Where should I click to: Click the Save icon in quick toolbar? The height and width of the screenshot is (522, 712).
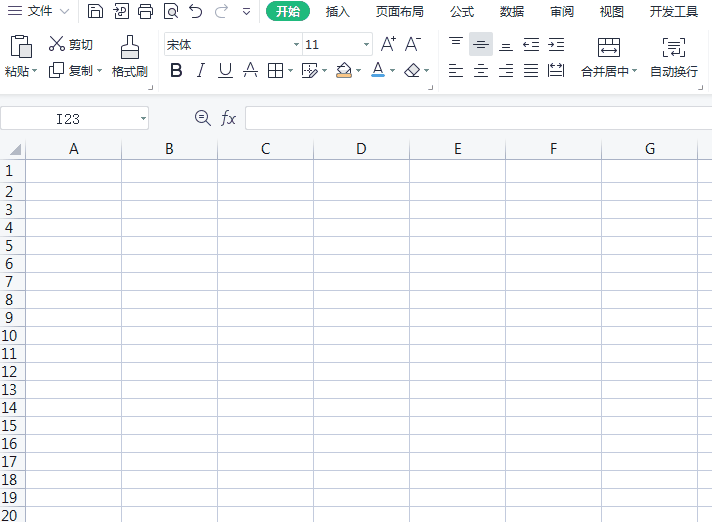[95, 11]
